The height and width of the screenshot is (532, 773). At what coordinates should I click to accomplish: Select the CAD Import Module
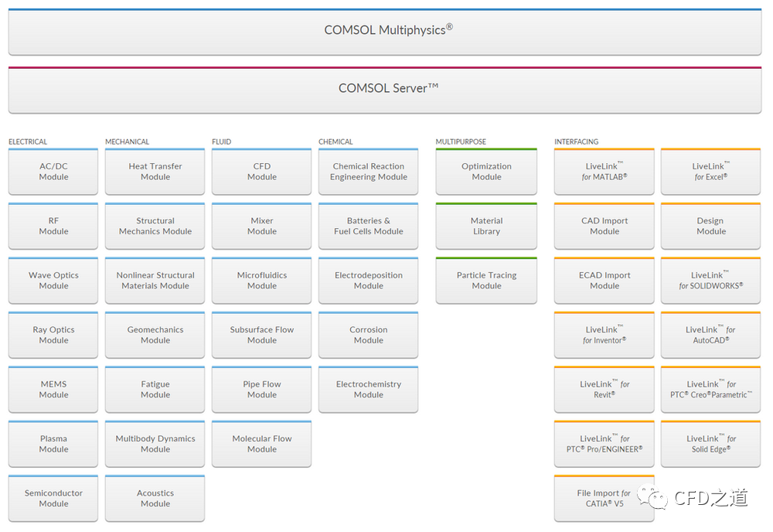pyautogui.click(x=604, y=226)
